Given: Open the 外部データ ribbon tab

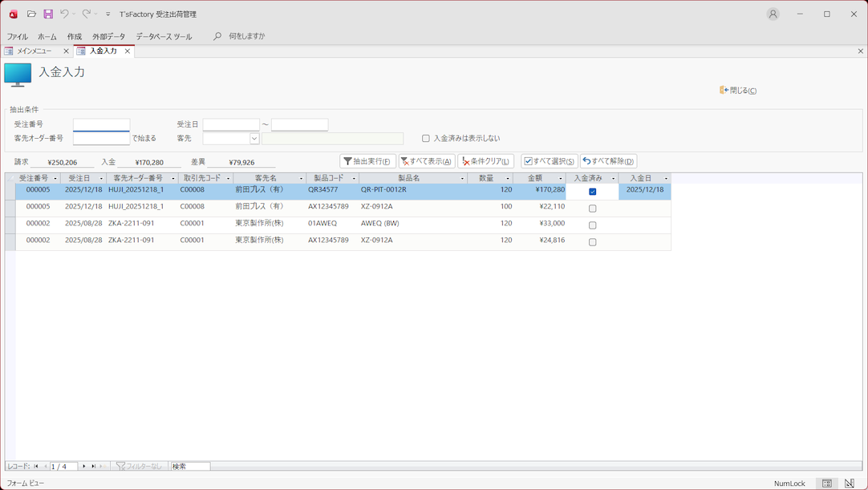Looking at the screenshot, I should pyautogui.click(x=108, y=37).
